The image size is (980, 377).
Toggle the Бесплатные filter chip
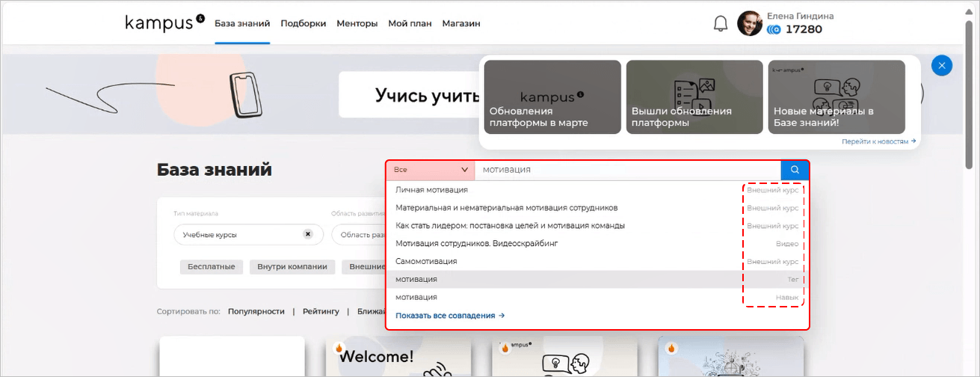[x=212, y=267]
